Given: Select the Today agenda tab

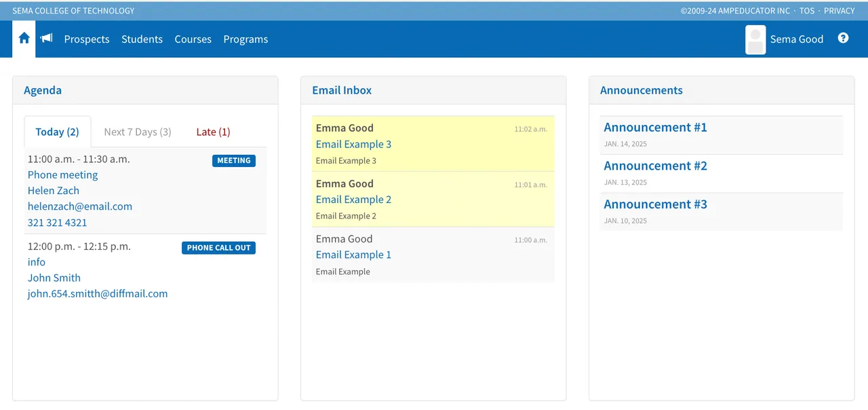Looking at the screenshot, I should 57,132.
